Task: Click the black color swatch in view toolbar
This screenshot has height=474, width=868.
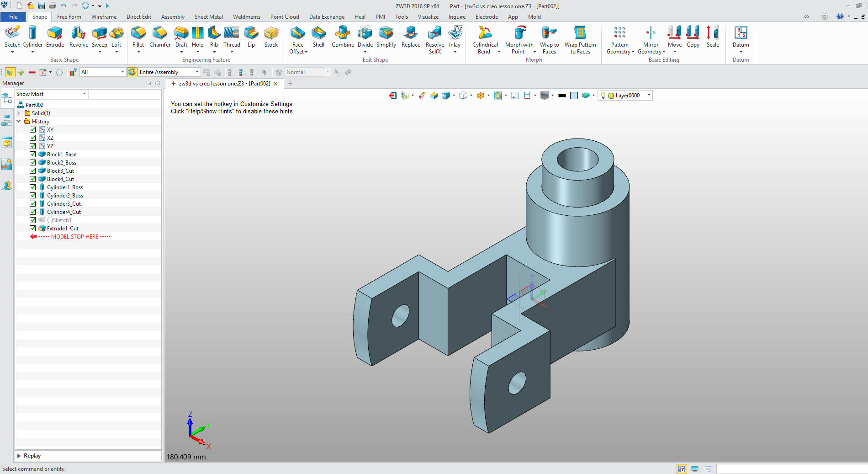Action: (562, 96)
